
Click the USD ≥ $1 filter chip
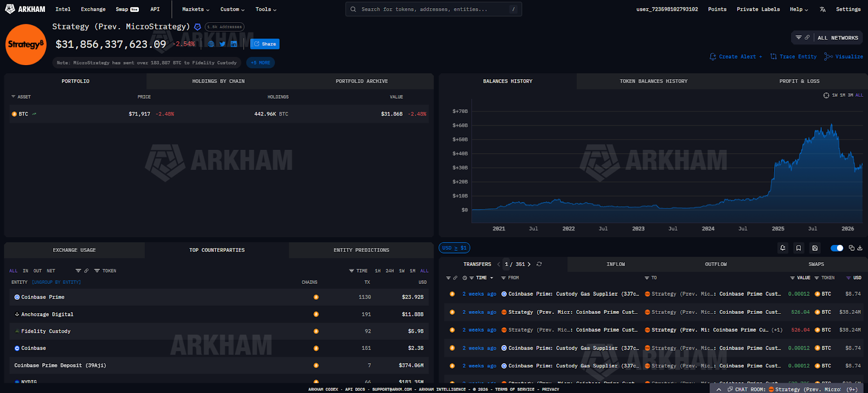(455, 248)
